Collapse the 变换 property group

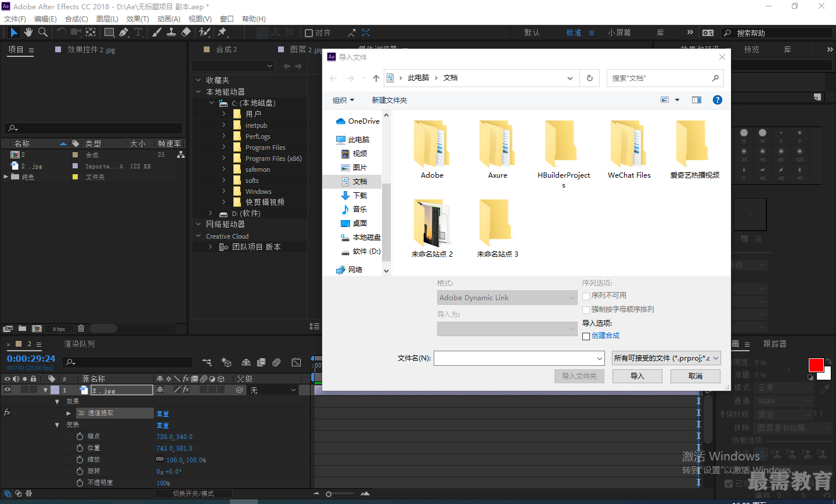tap(57, 425)
